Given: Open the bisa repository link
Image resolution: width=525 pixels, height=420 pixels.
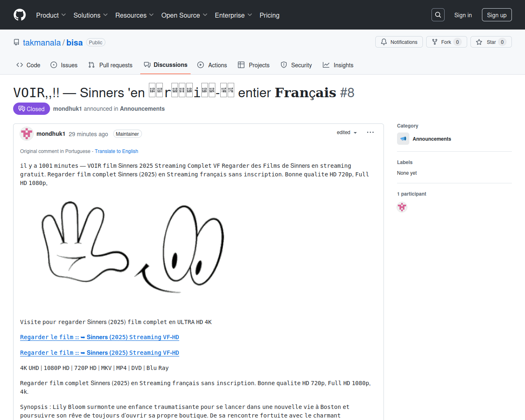Looking at the screenshot, I should click(75, 43).
